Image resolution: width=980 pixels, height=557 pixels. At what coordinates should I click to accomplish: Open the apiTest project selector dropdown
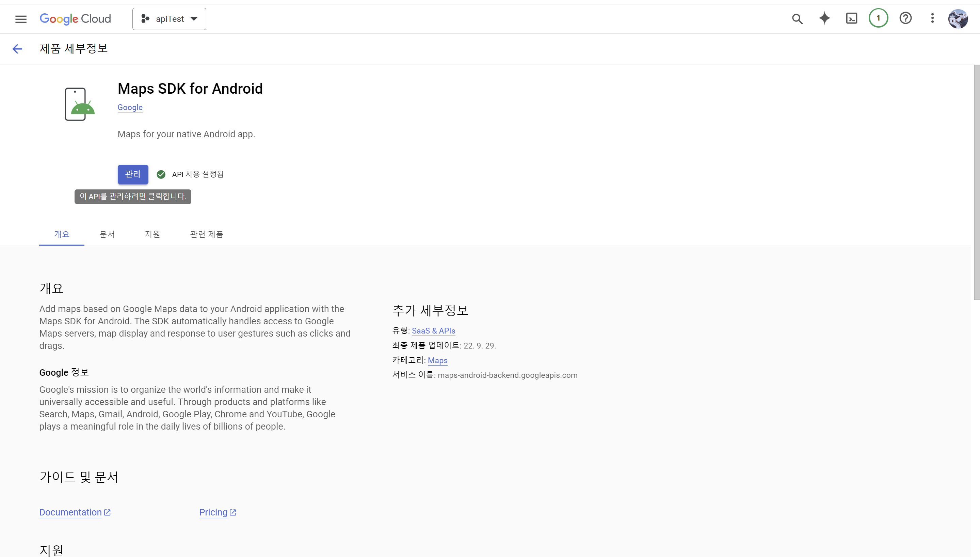(169, 19)
